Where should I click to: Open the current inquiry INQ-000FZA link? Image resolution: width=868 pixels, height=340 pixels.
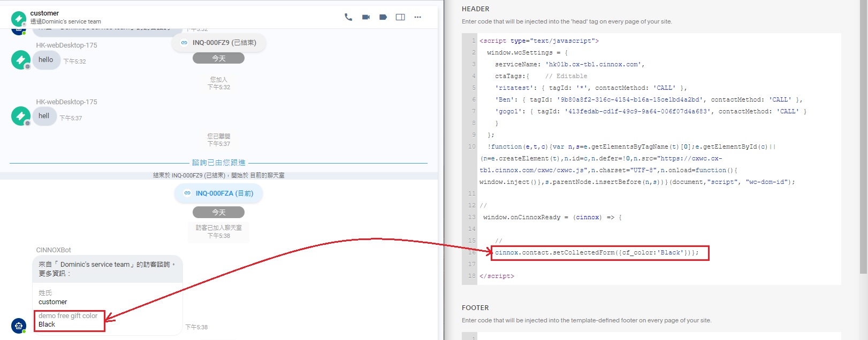[x=224, y=194]
